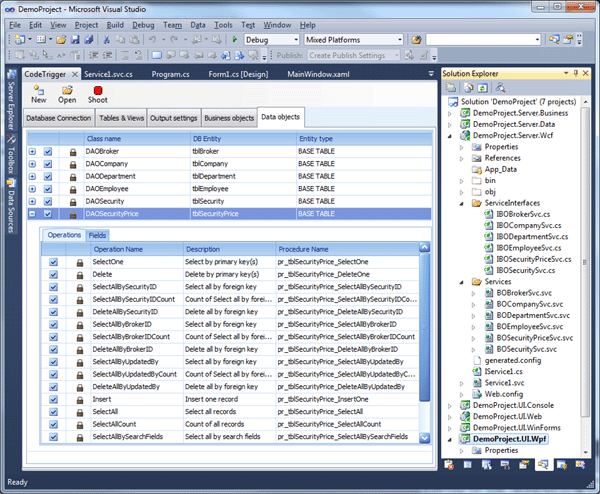The image size is (600, 494).
Task: Open the Tools menu
Action: 223,25
